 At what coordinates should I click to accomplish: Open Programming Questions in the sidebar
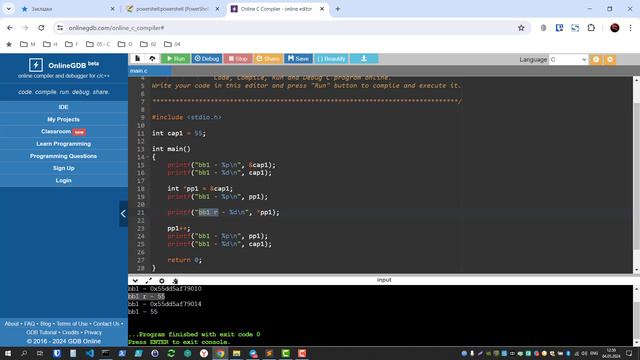(x=63, y=156)
